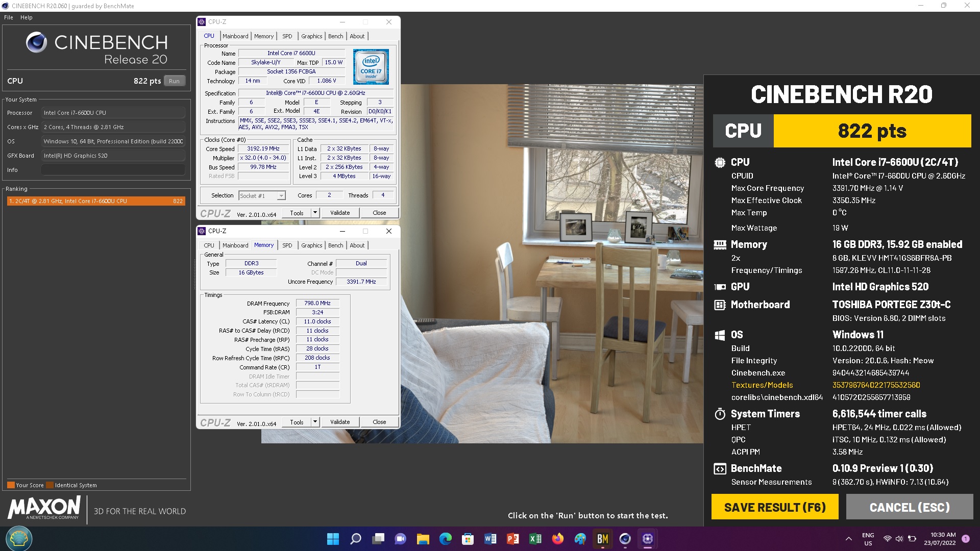980x551 pixels.
Task: Click Close button in top CPU-Z window
Action: pos(379,213)
